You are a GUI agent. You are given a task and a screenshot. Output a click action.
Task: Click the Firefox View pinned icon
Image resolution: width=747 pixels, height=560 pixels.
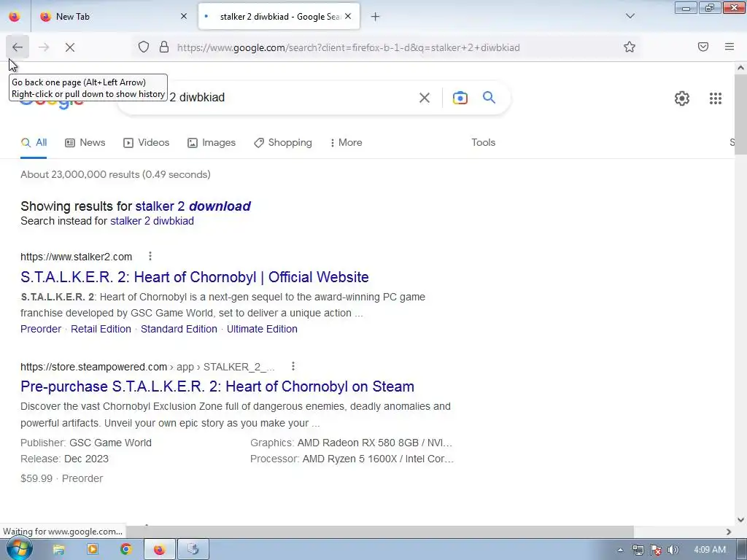pyautogui.click(x=15, y=17)
